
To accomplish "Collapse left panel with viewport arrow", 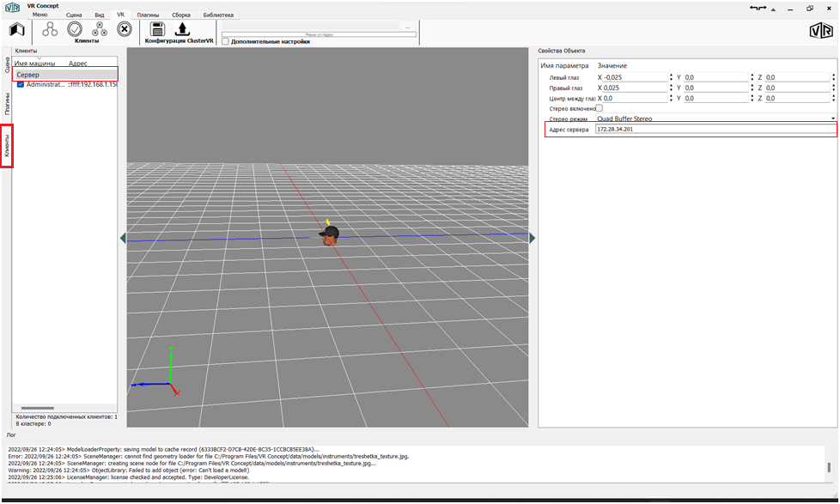I will pos(123,239).
